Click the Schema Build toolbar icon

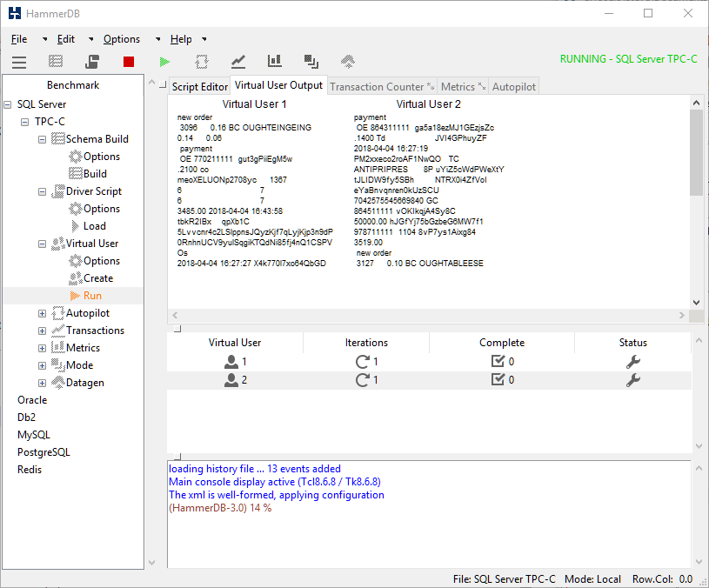56,61
